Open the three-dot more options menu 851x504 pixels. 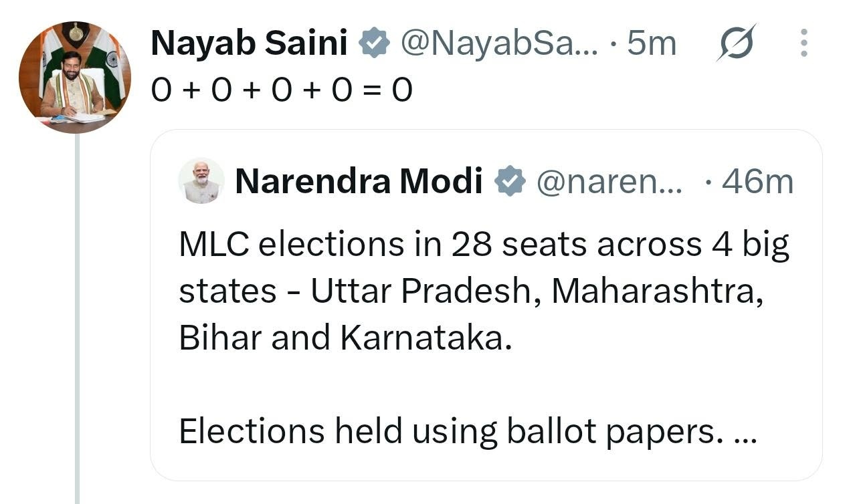click(x=803, y=43)
